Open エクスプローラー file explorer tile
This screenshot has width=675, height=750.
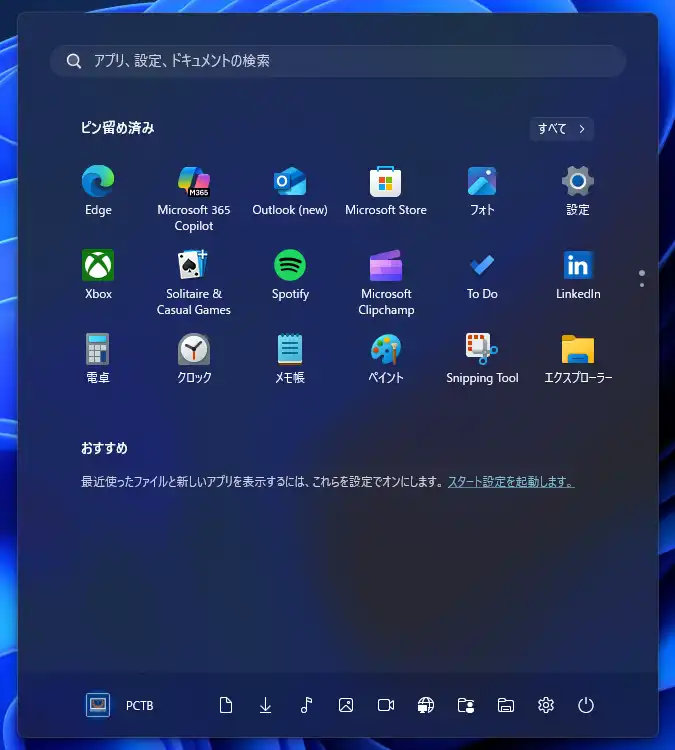[x=578, y=359]
